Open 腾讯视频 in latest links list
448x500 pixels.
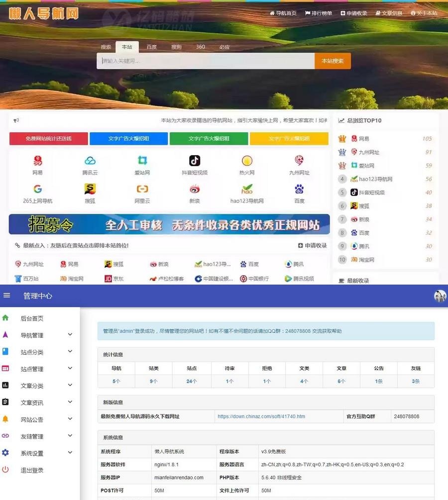click(299, 279)
